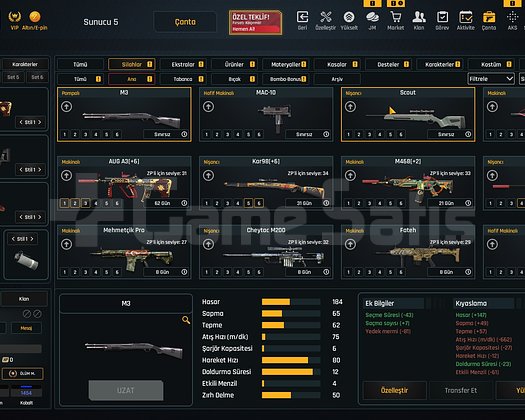This screenshot has width=525, height=420.
Task: Open the Yükselt upgrade icon
Action: [x=349, y=17]
